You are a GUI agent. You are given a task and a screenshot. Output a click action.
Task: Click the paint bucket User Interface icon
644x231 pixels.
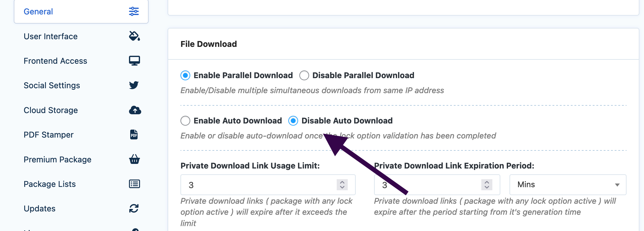tap(134, 36)
